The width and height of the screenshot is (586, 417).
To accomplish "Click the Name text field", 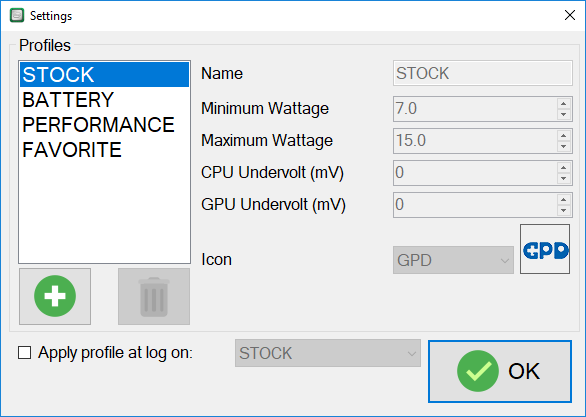I will [x=483, y=73].
